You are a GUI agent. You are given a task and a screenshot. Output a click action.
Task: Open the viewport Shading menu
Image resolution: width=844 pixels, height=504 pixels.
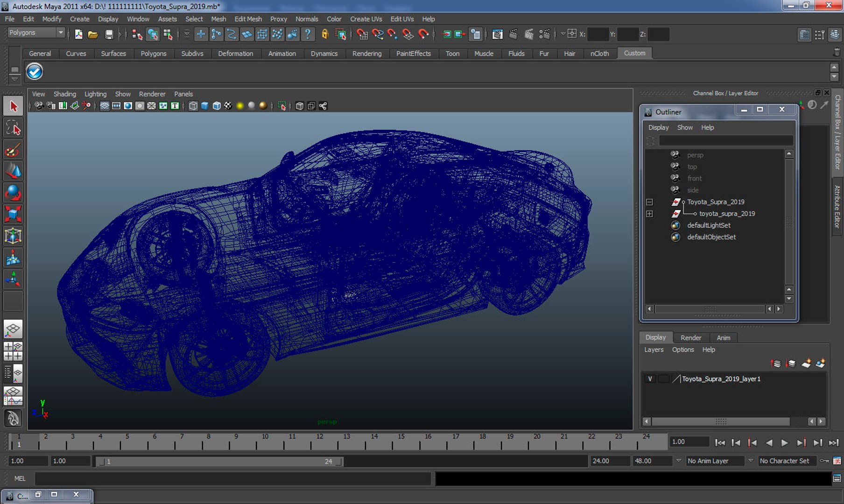pos(64,94)
